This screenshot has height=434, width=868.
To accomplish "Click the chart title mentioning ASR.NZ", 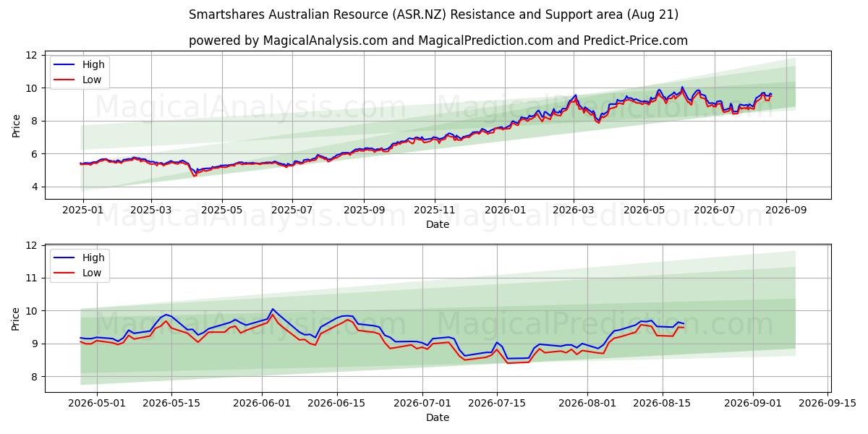I will (x=433, y=14).
